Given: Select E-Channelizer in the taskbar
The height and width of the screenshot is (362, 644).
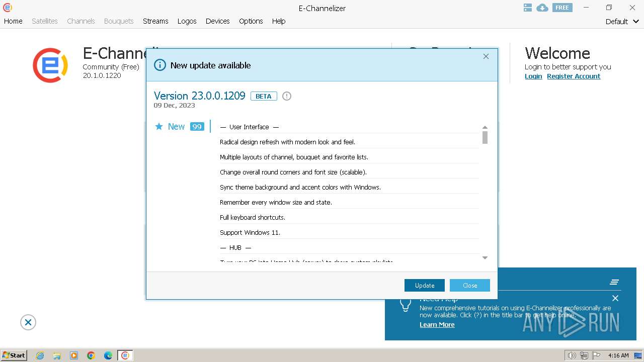Looking at the screenshot, I should click(x=125, y=355).
